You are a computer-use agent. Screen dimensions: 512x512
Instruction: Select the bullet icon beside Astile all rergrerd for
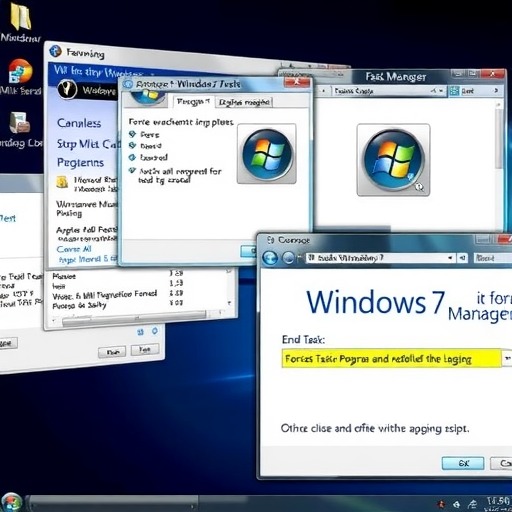(x=132, y=171)
